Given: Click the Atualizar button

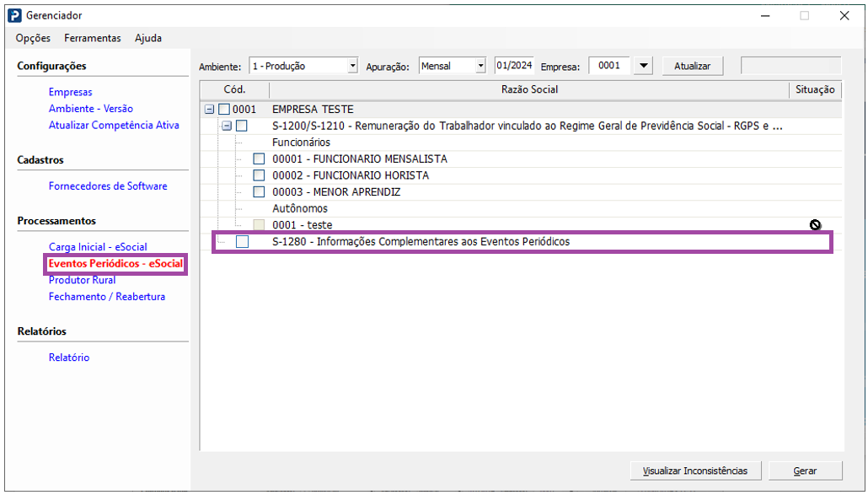Looking at the screenshot, I should click(693, 66).
